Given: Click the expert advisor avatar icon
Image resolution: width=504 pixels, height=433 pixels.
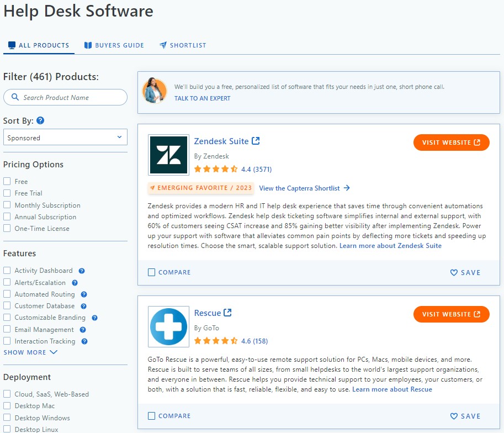Looking at the screenshot, I should click(x=153, y=91).
